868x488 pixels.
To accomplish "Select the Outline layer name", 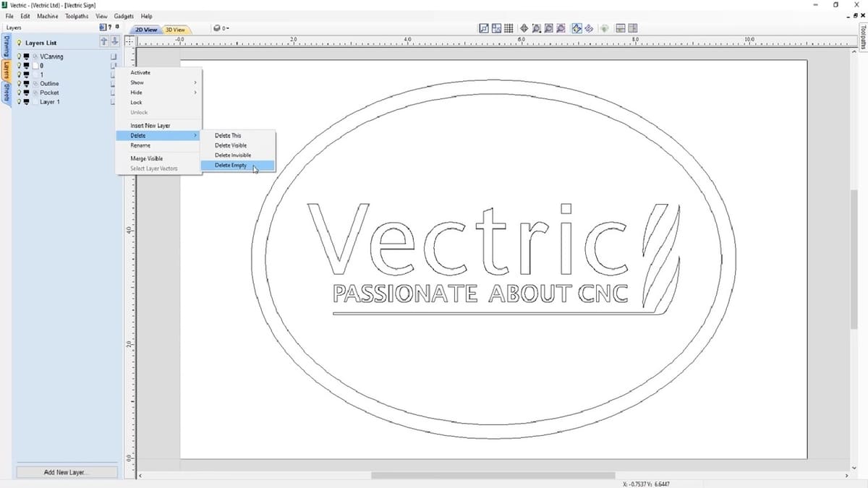I will pos(49,84).
